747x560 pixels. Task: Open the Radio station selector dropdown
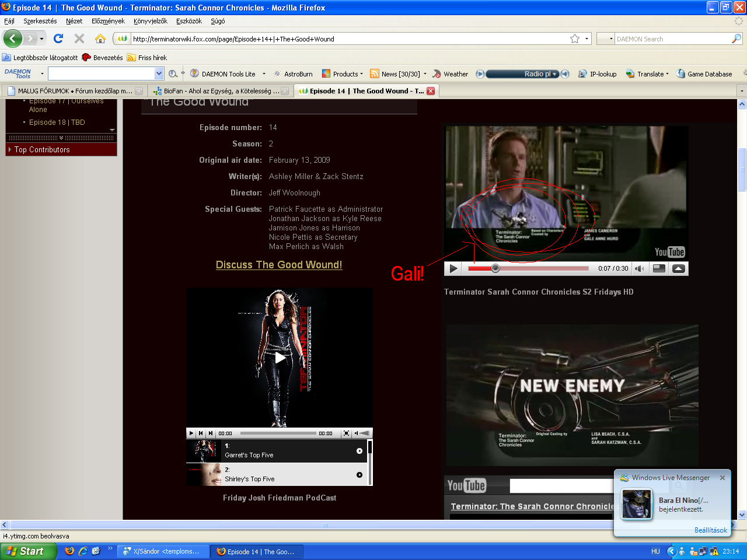click(555, 74)
